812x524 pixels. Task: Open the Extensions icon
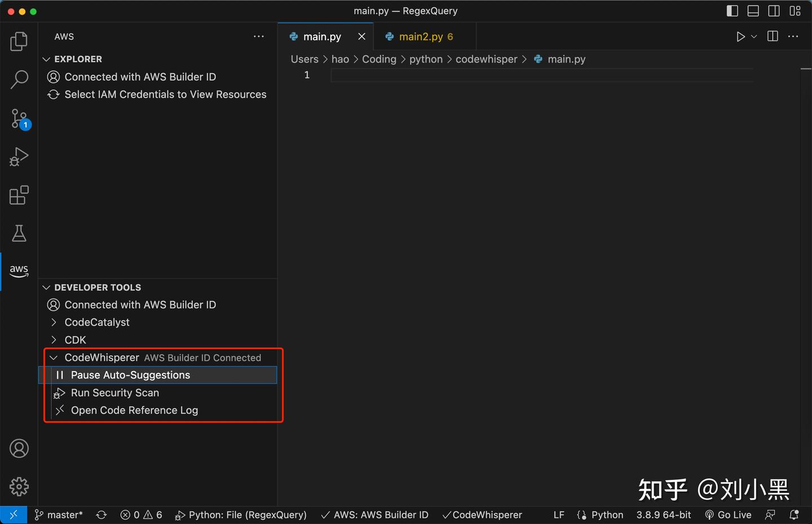[19, 195]
